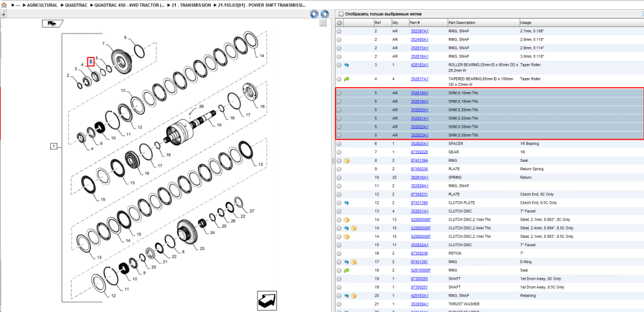Open part number link 352820A1
Image resolution: width=644 pixels, height=312 pixels.
419,110
